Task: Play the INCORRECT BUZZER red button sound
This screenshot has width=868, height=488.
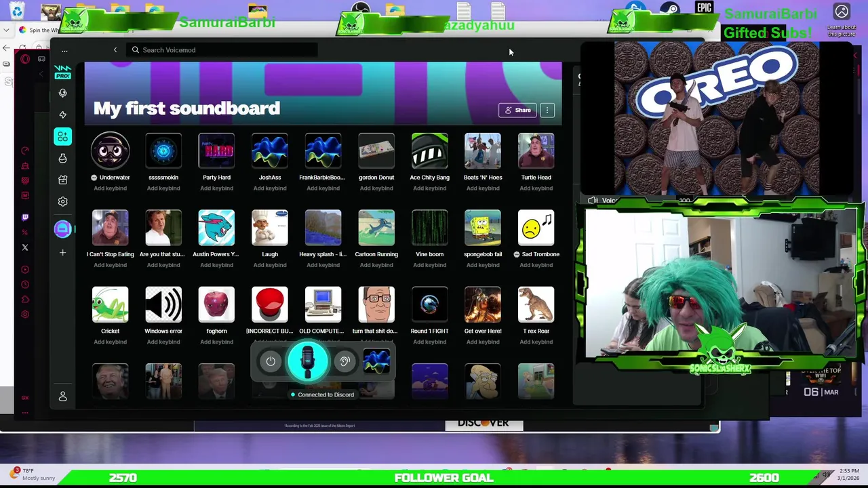Action: pyautogui.click(x=270, y=304)
